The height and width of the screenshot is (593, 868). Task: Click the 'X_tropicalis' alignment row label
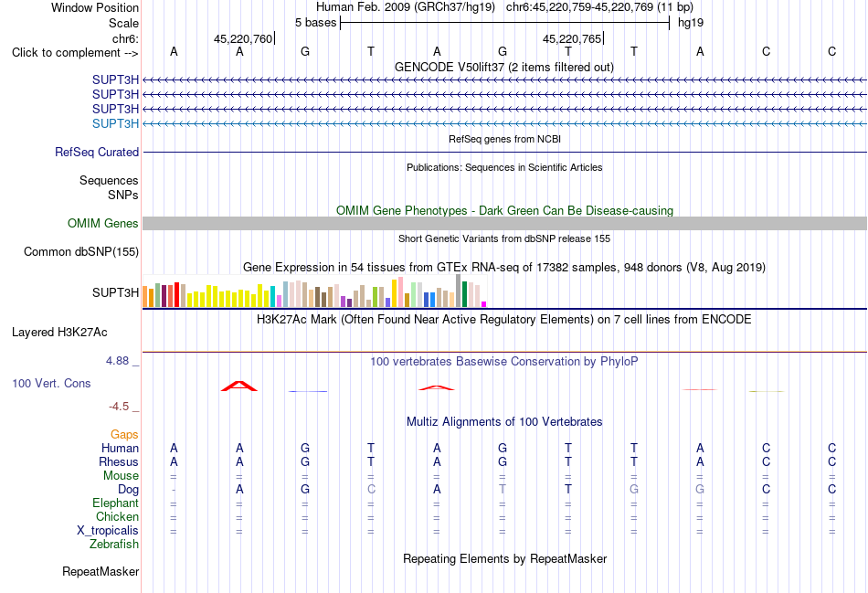(108, 531)
